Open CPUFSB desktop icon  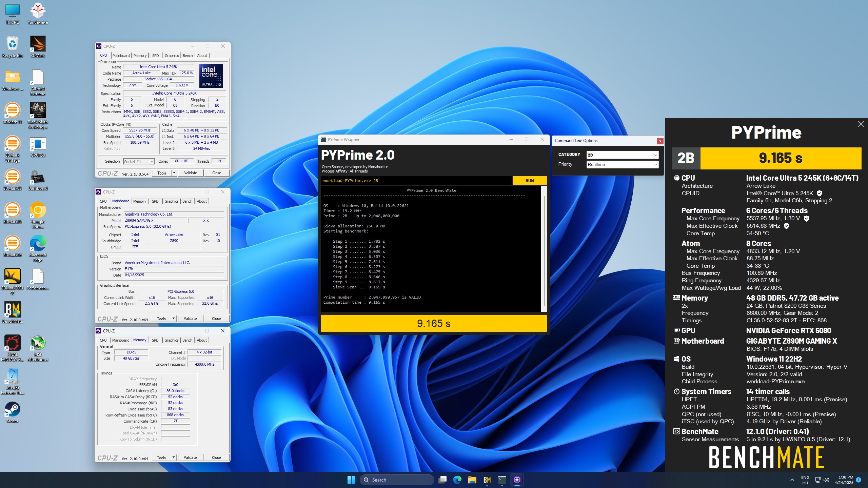[x=38, y=147]
